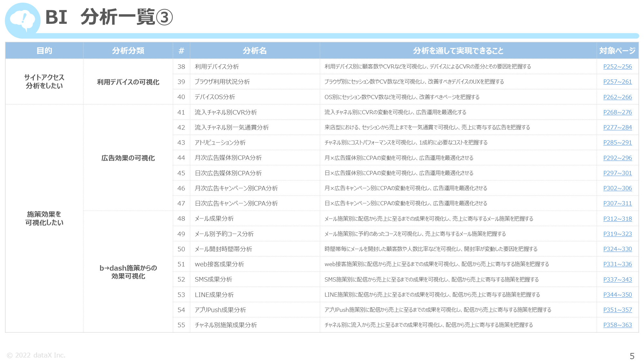Click analysis name 流入チャネル別CVR分析
This screenshot has width=644, height=362.
[226, 112]
